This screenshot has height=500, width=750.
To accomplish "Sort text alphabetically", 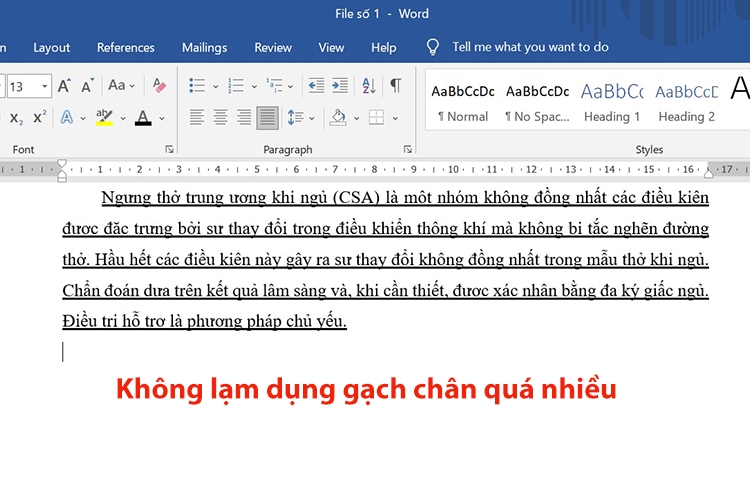I will tap(369, 86).
